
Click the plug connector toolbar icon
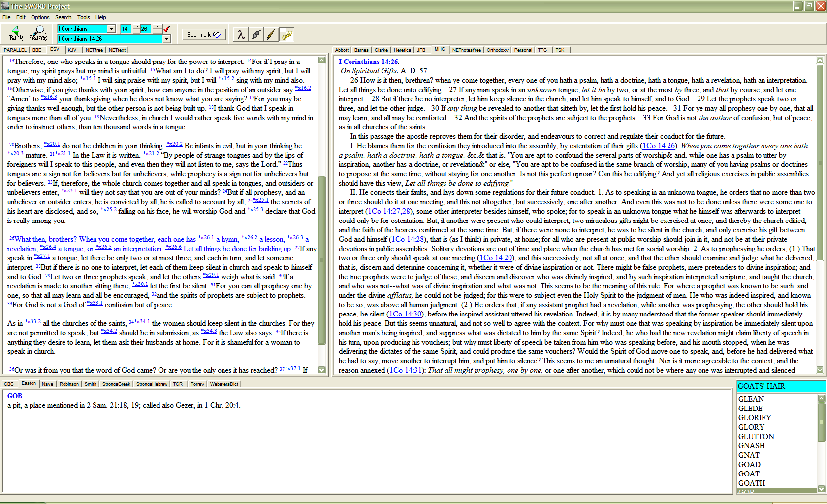(x=256, y=34)
